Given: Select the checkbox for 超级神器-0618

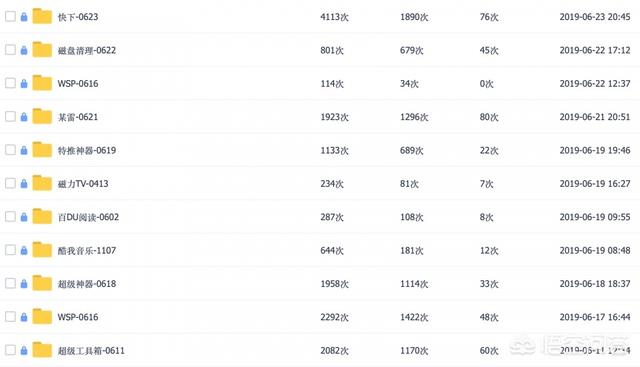Looking at the screenshot, I should point(10,283).
